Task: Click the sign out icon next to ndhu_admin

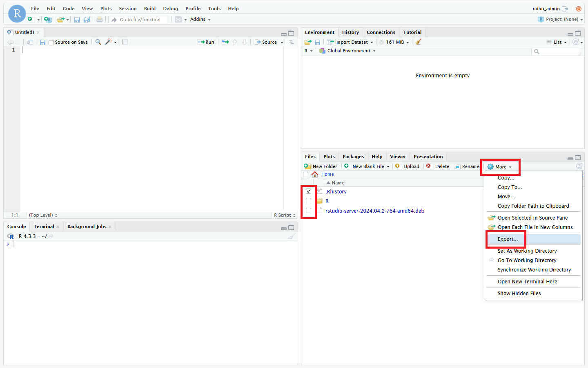Action: coord(565,9)
